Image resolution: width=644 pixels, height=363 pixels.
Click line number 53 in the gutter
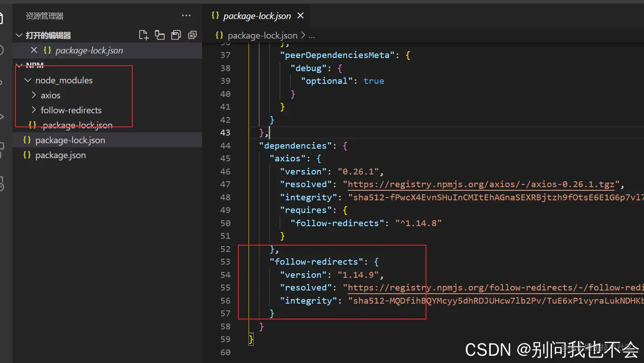coord(225,262)
